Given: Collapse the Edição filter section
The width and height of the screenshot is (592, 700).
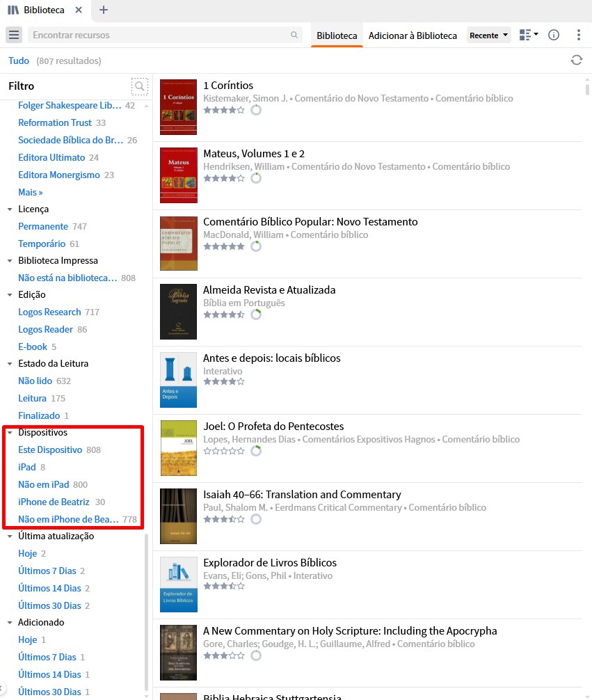Looking at the screenshot, I should [10, 295].
